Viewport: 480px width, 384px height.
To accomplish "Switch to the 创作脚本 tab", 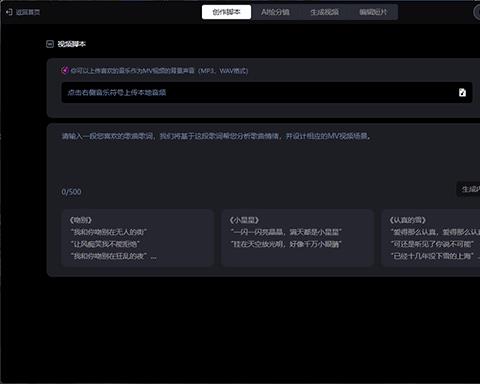I will [226, 12].
